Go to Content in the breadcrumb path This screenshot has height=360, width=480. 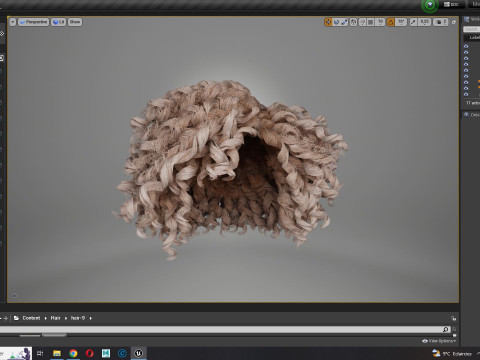(x=31, y=318)
